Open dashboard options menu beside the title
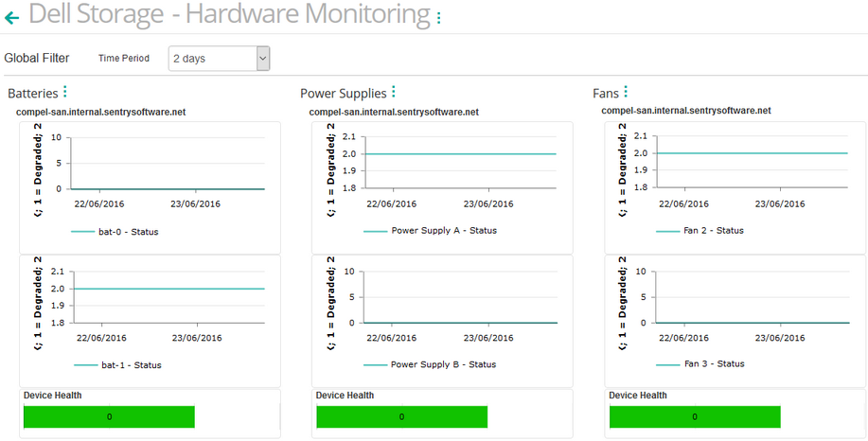 tap(439, 18)
